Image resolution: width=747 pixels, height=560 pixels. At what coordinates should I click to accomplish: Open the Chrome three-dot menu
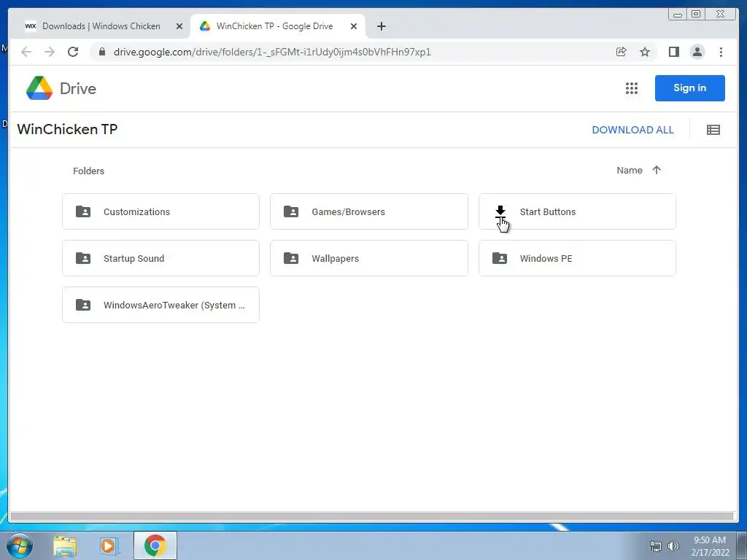click(721, 52)
